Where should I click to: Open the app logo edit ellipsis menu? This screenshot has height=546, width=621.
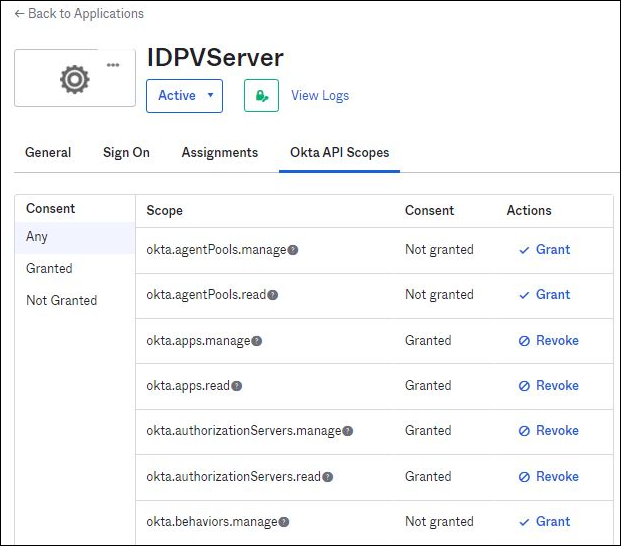pyautogui.click(x=113, y=65)
